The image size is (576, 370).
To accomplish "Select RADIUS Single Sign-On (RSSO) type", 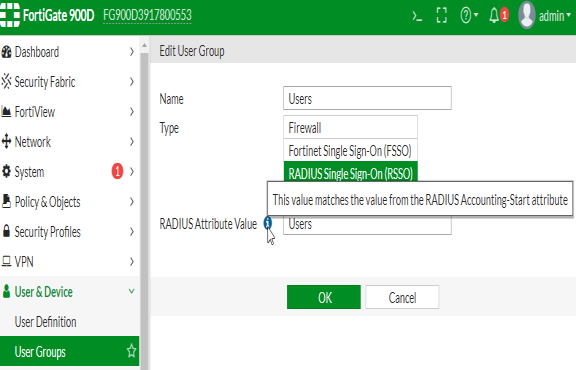I will [x=350, y=172].
